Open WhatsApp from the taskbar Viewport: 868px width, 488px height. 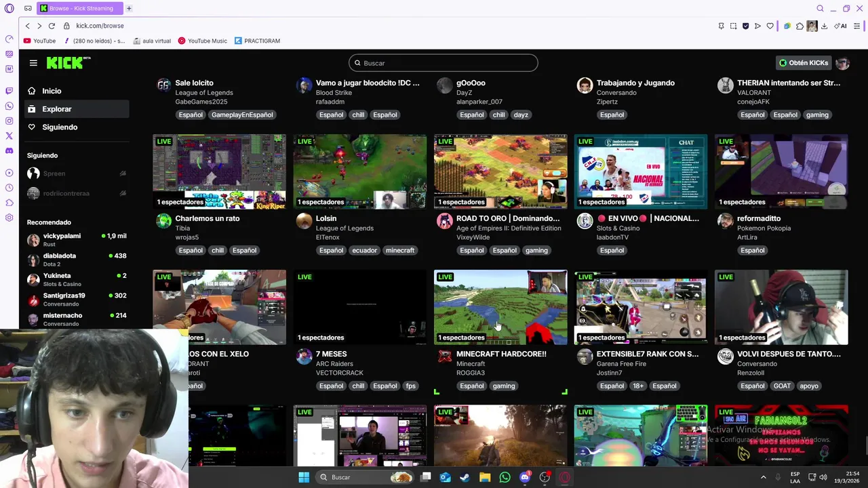[x=505, y=477]
